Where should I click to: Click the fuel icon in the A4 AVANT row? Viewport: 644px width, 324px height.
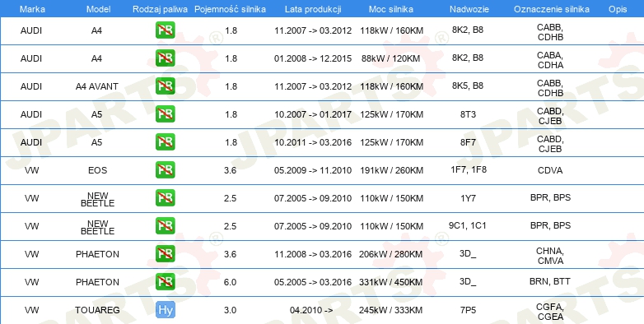pyautogui.click(x=165, y=86)
